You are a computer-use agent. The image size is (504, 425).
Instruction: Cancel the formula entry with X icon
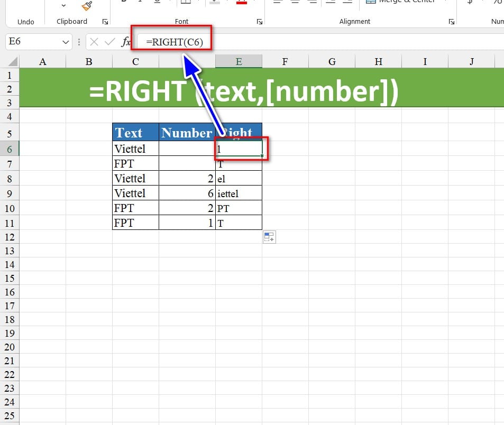[94, 42]
